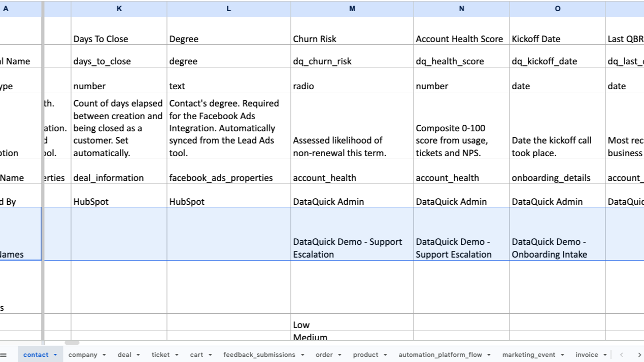The width and height of the screenshot is (644, 362).
Task: Click the 'Medium' option cell
Action: pyautogui.click(x=352, y=336)
